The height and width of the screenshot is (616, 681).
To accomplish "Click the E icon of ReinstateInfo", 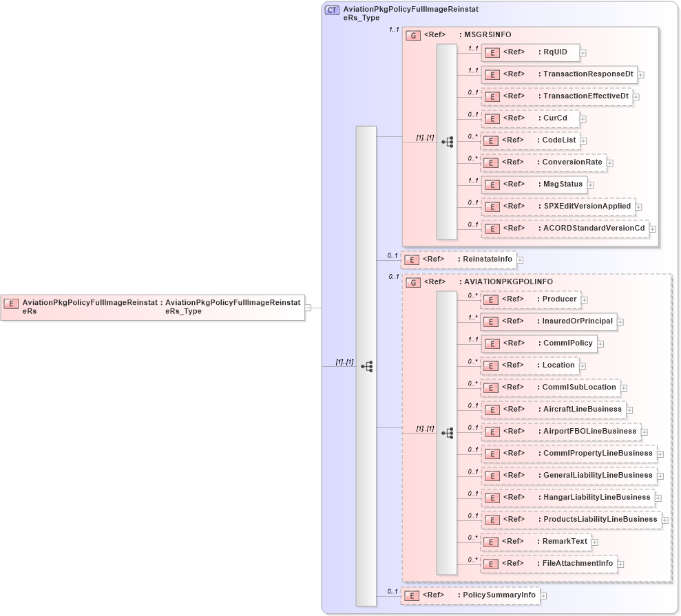I will pyautogui.click(x=410, y=259).
